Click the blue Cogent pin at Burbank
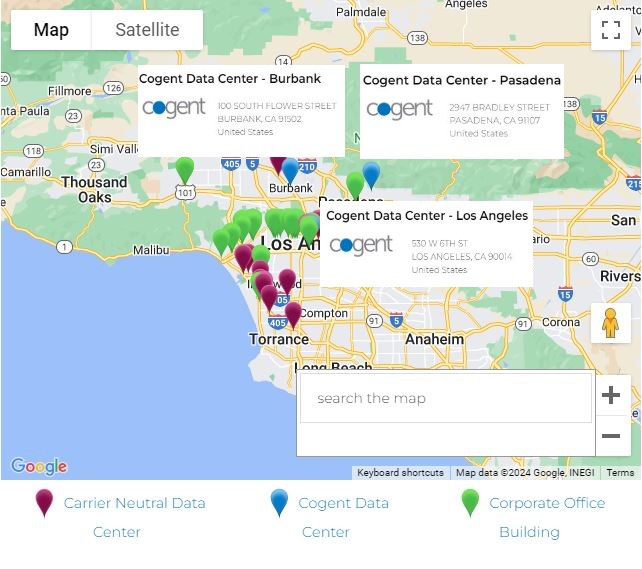This screenshot has width=642, height=569. 290,171
